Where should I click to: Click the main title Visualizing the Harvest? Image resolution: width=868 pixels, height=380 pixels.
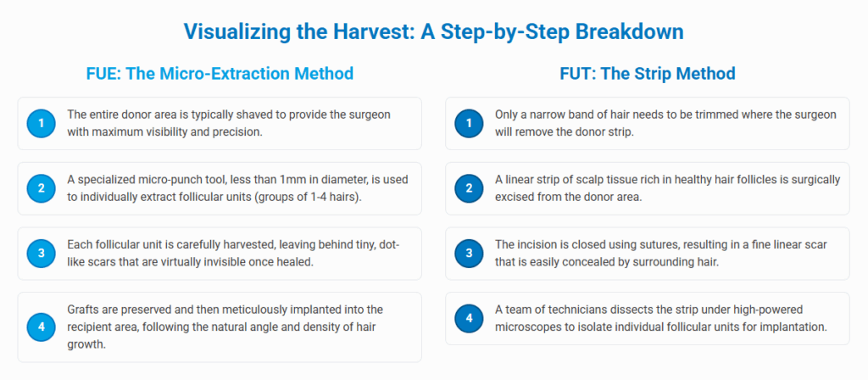pyautogui.click(x=433, y=31)
